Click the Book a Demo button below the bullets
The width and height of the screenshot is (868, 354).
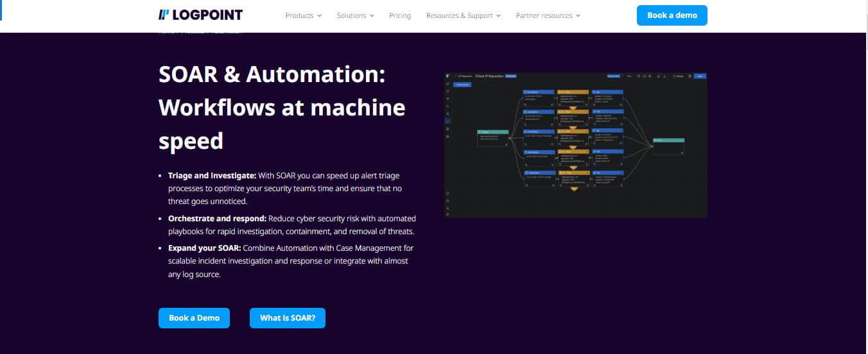pyautogui.click(x=194, y=318)
